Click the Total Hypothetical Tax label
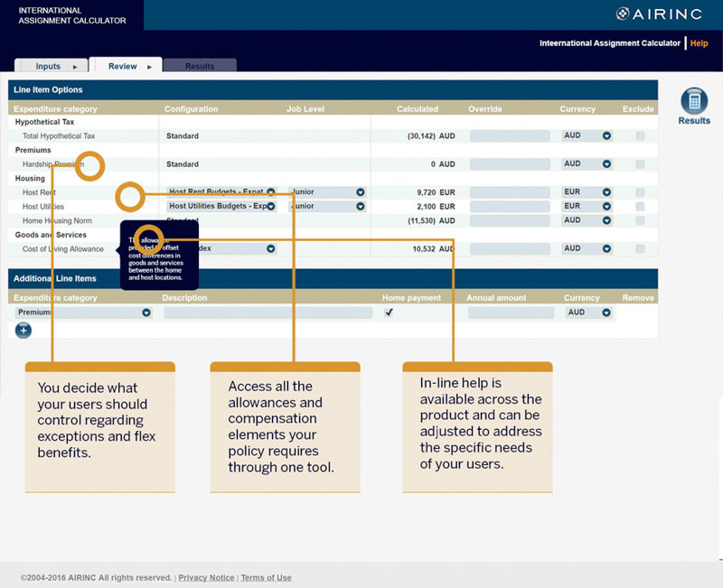 (x=59, y=136)
